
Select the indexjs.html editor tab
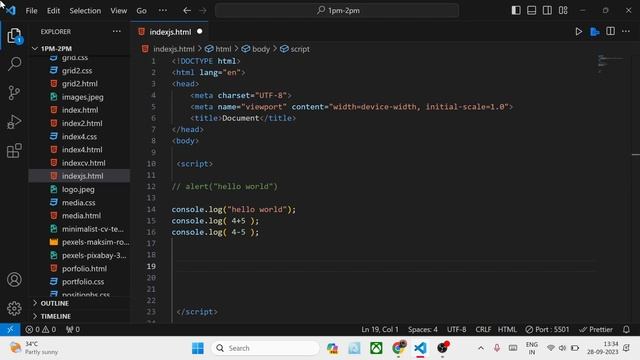coord(170,32)
